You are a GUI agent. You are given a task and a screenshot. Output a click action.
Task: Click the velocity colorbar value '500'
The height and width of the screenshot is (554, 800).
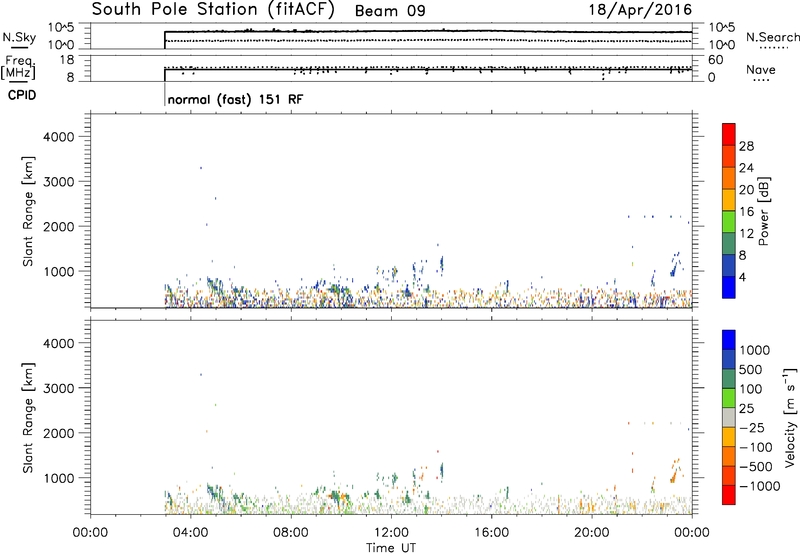click(750, 369)
